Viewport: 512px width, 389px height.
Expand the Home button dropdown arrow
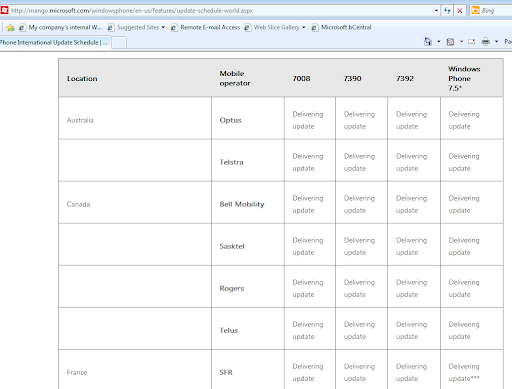pyautogui.click(x=439, y=42)
